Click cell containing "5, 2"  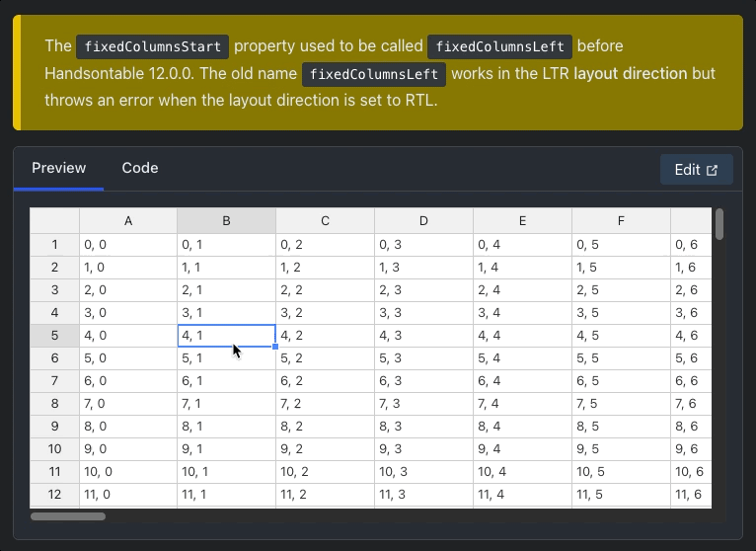[325, 358]
